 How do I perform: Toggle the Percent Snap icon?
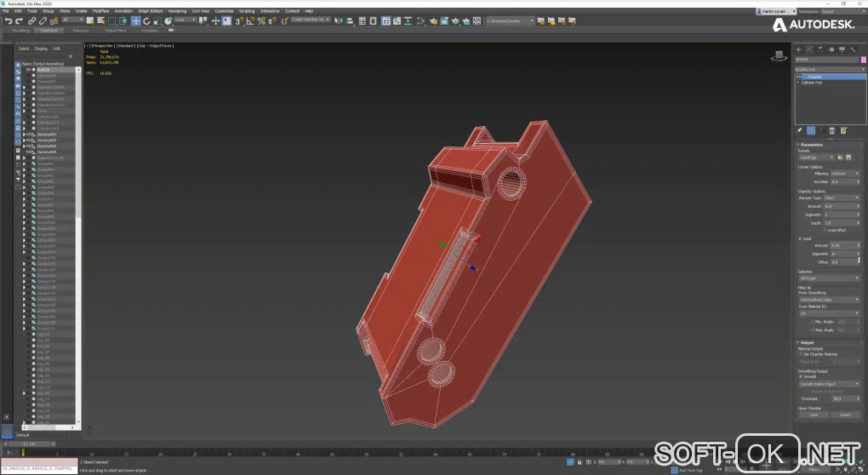[261, 21]
